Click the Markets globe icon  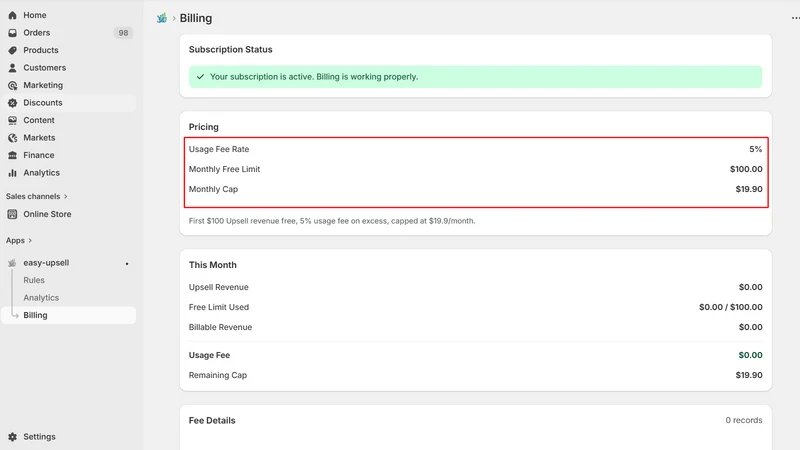point(12,138)
